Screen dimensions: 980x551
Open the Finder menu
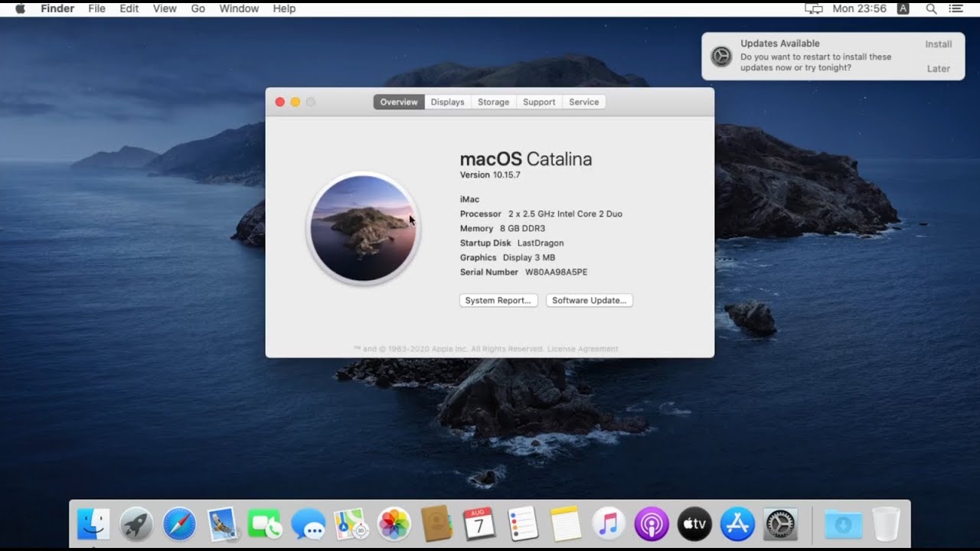(x=57, y=8)
